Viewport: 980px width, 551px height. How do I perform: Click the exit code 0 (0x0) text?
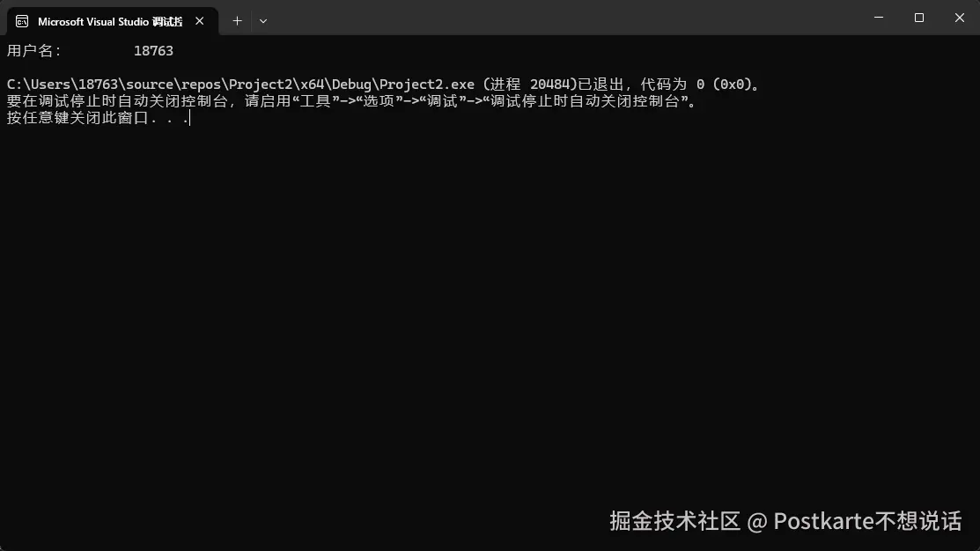[723, 84]
